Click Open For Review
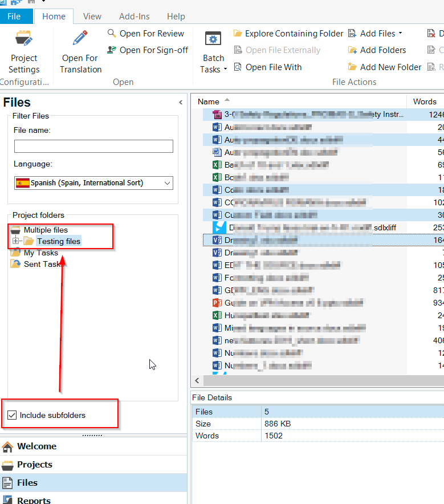This screenshot has width=444, height=504. tap(146, 34)
